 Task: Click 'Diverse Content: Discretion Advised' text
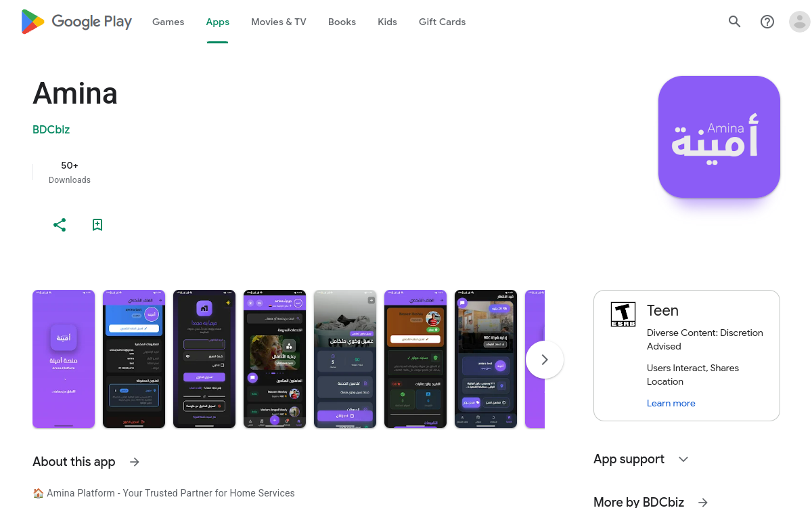click(x=705, y=339)
